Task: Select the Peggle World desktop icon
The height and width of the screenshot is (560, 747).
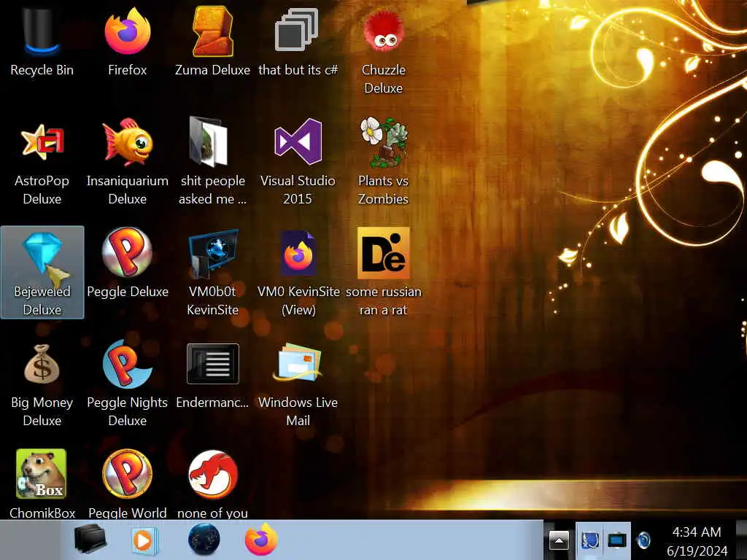Action: [127, 474]
